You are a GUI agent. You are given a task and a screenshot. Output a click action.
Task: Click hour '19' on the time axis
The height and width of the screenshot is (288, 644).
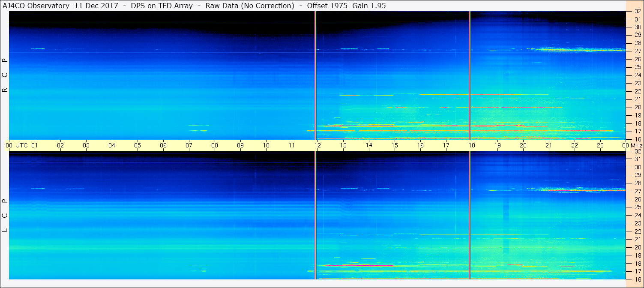click(x=497, y=145)
